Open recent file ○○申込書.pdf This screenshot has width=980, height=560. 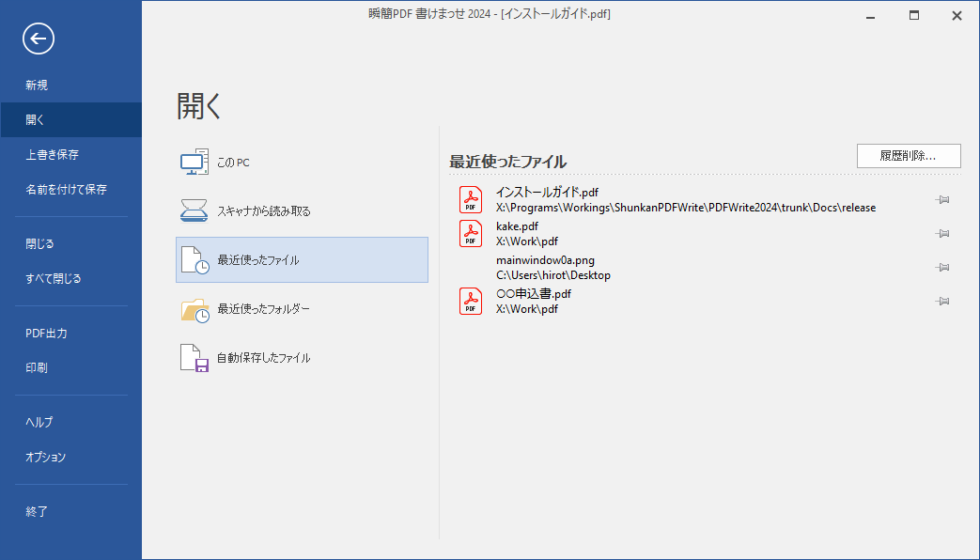click(533, 294)
